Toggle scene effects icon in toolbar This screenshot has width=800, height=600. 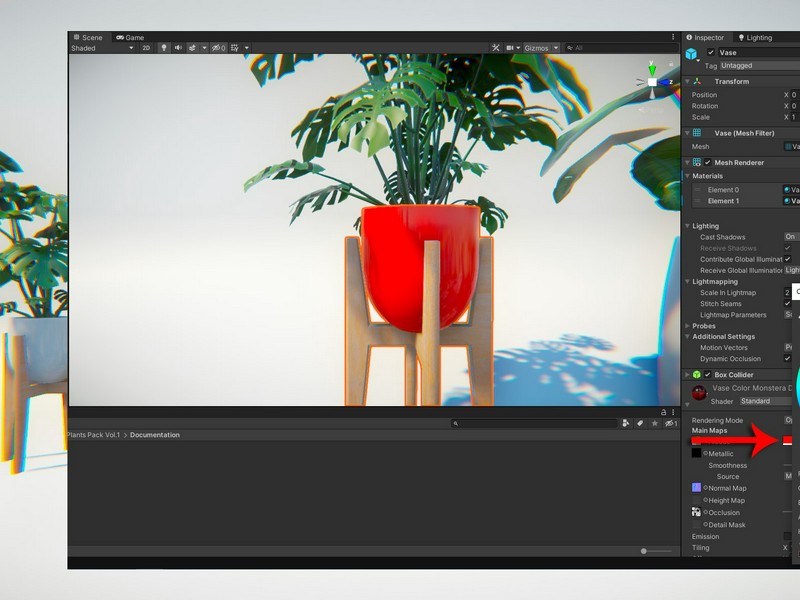click(x=192, y=47)
